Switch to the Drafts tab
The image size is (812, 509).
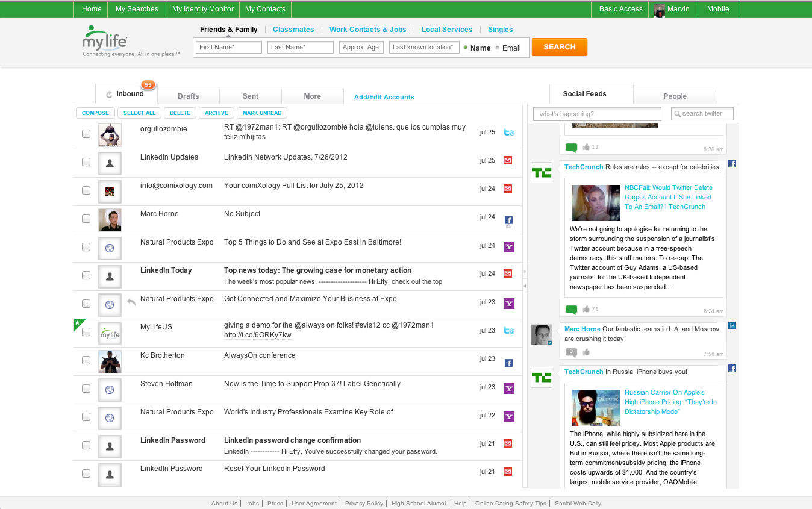coord(189,96)
